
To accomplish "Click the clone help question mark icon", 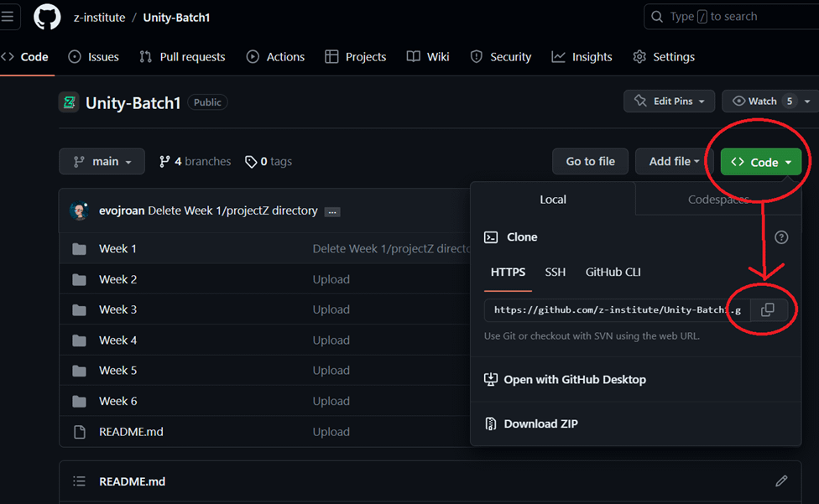I will [781, 237].
